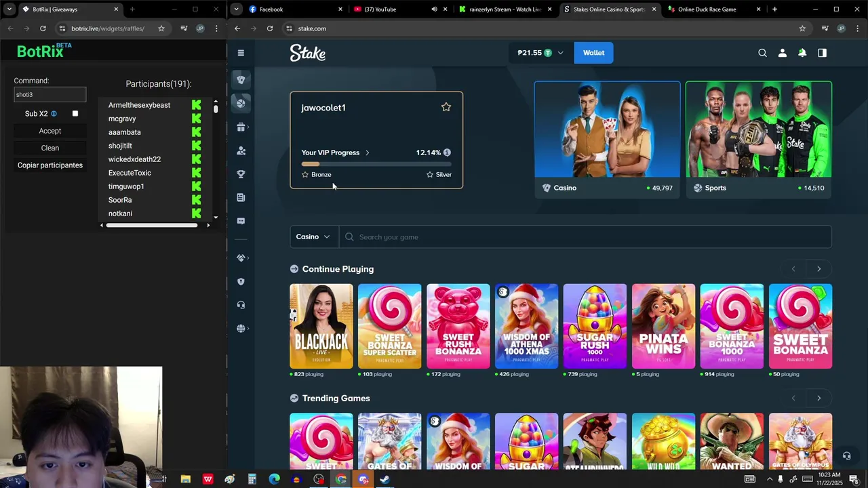This screenshot has height=488, width=868.
Task: Bookmark the BotRix page with star
Action: tap(161, 28)
